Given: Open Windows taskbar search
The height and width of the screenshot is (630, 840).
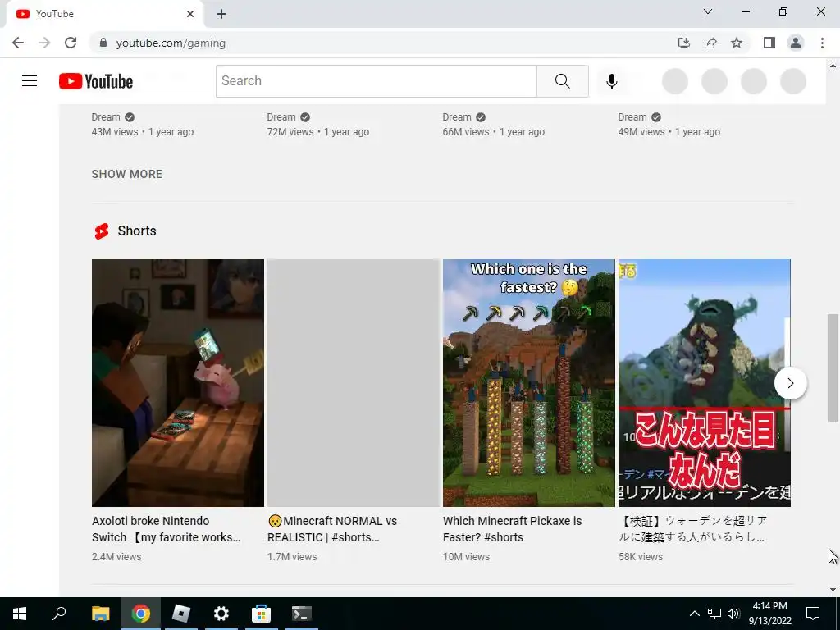Looking at the screenshot, I should (59, 614).
